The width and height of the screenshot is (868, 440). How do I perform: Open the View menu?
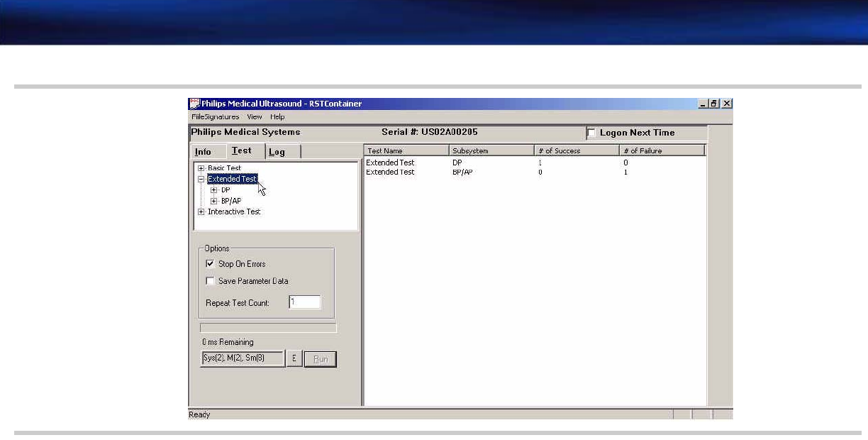coord(255,117)
